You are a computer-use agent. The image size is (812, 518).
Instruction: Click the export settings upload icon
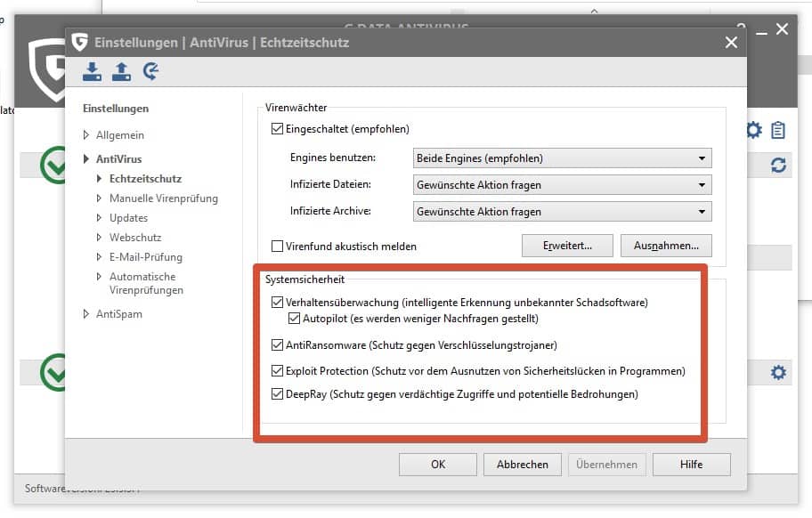point(122,71)
